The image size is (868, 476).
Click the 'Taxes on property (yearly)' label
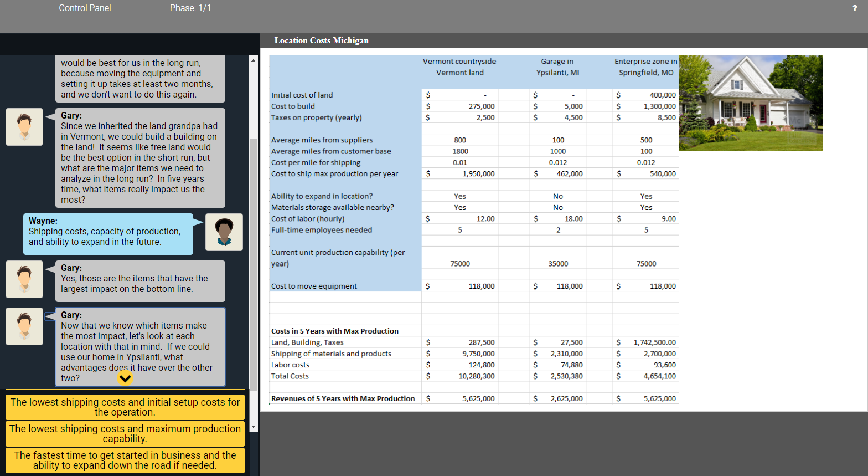[x=317, y=117]
